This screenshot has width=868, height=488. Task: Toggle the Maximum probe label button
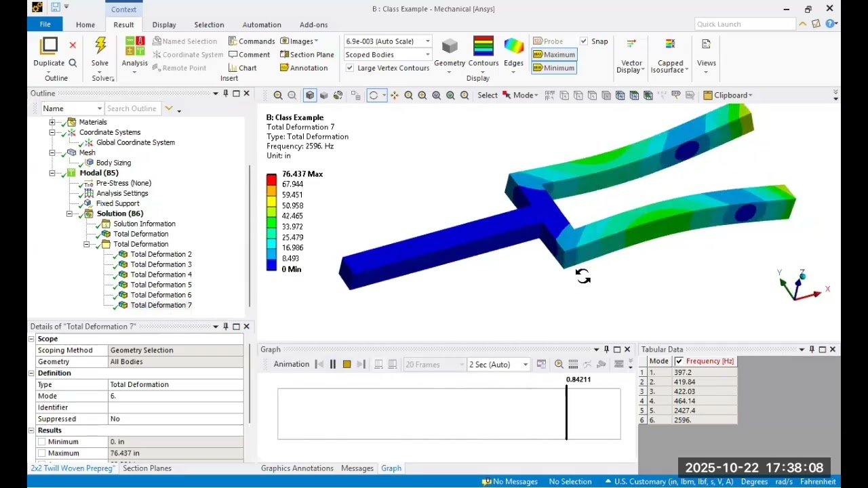click(554, 55)
